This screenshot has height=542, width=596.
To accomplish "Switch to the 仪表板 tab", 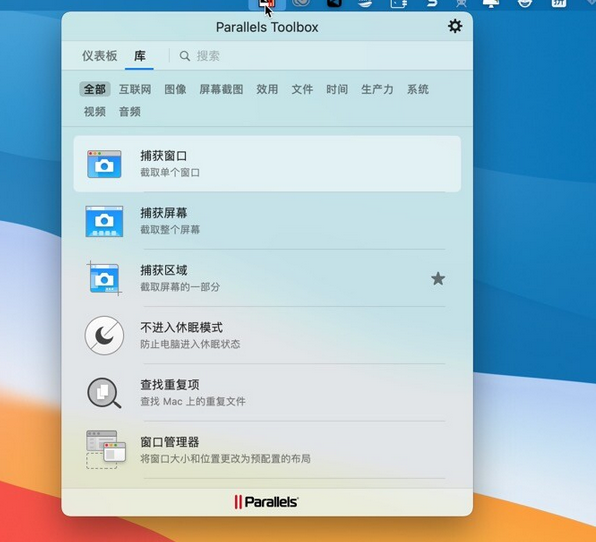I will coord(100,56).
